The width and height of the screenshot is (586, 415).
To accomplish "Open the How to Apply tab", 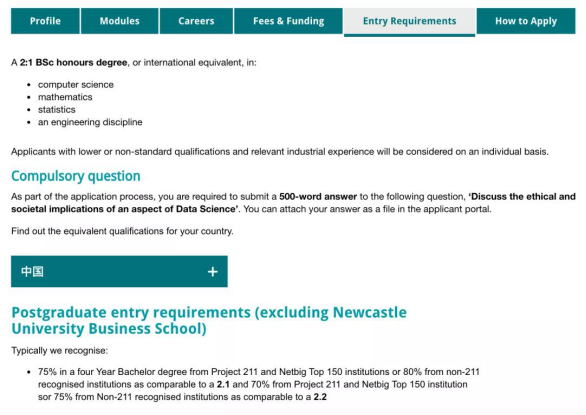I will click(526, 21).
